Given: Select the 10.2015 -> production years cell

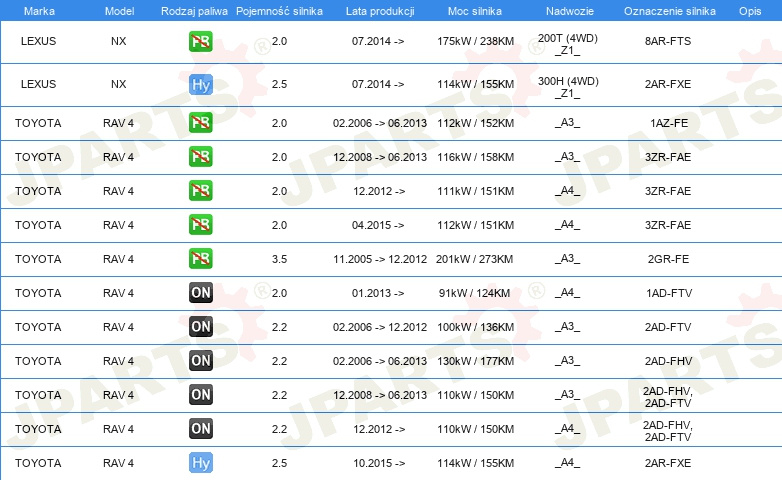Looking at the screenshot, I should click(379, 463).
